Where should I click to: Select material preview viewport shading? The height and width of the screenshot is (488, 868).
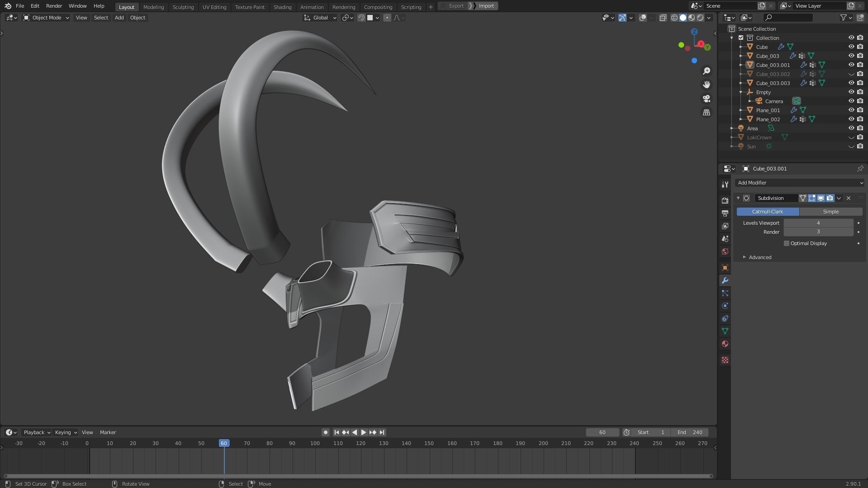(692, 18)
